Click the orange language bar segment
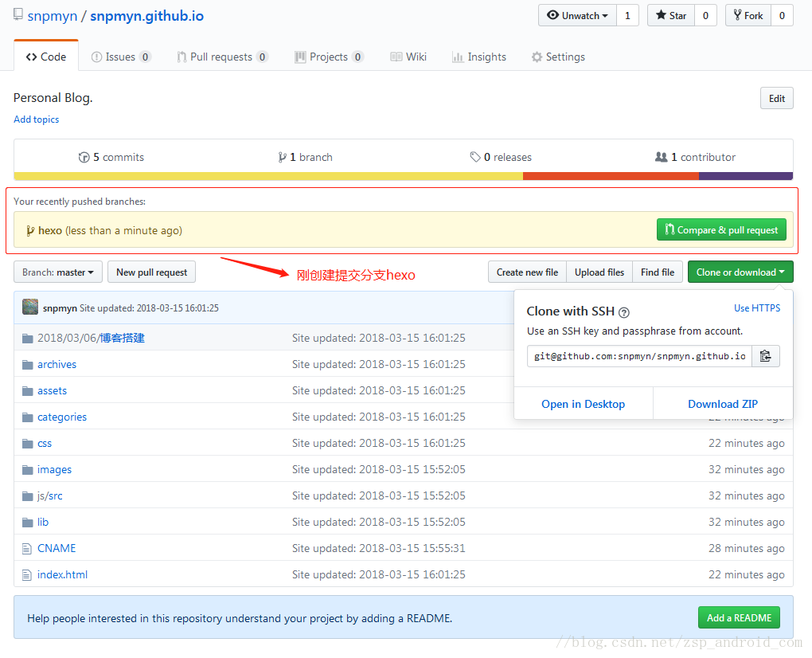The image size is (812, 658). point(611,176)
